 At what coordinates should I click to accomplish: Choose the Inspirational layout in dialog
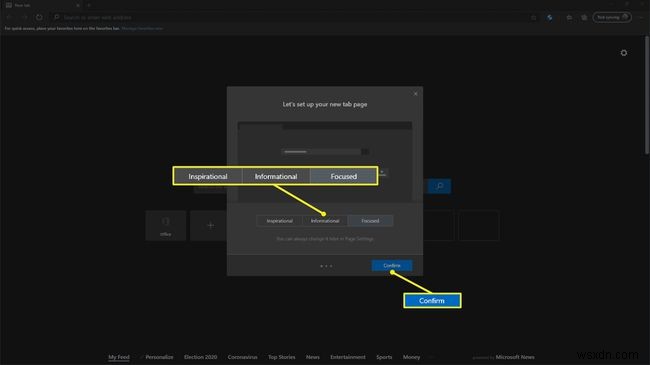279,221
